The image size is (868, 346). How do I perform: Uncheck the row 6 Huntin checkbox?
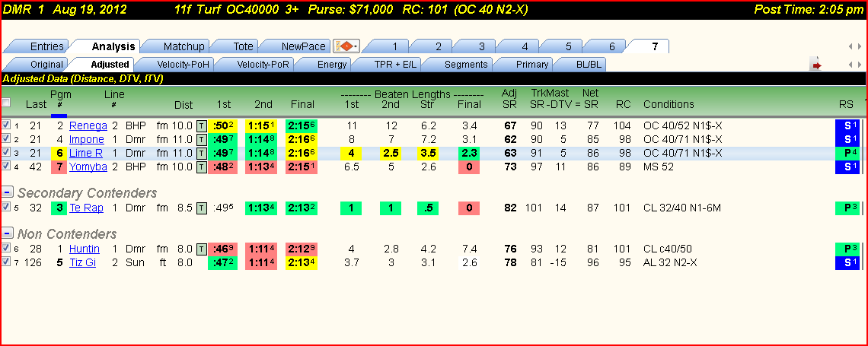click(6, 248)
